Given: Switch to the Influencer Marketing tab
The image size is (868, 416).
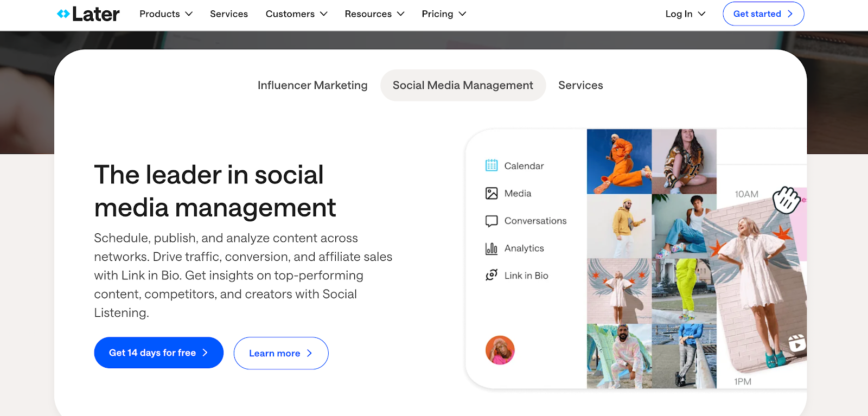Looking at the screenshot, I should coord(312,85).
